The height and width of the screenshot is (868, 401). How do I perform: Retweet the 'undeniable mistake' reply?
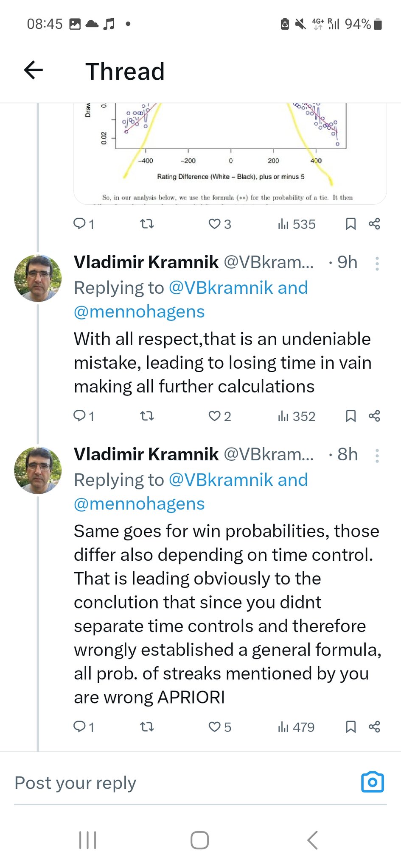point(147,416)
